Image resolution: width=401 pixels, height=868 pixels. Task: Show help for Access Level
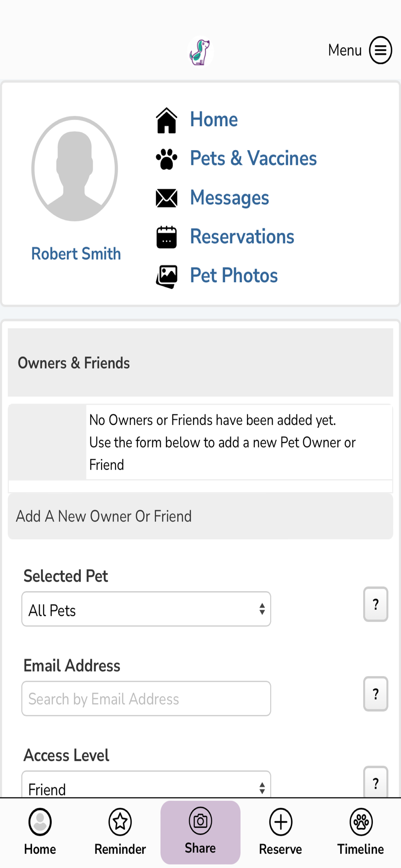[376, 782]
